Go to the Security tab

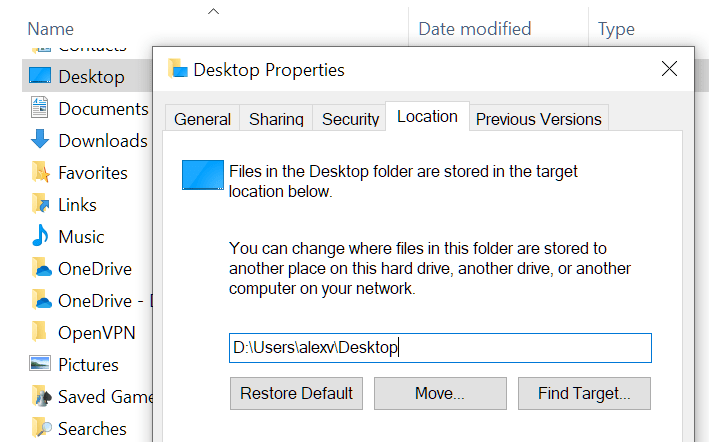click(x=350, y=119)
